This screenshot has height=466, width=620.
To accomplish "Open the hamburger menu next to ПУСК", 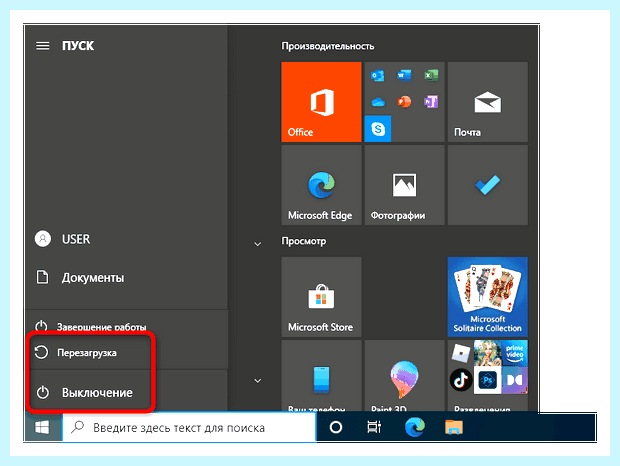I will (43, 46).
